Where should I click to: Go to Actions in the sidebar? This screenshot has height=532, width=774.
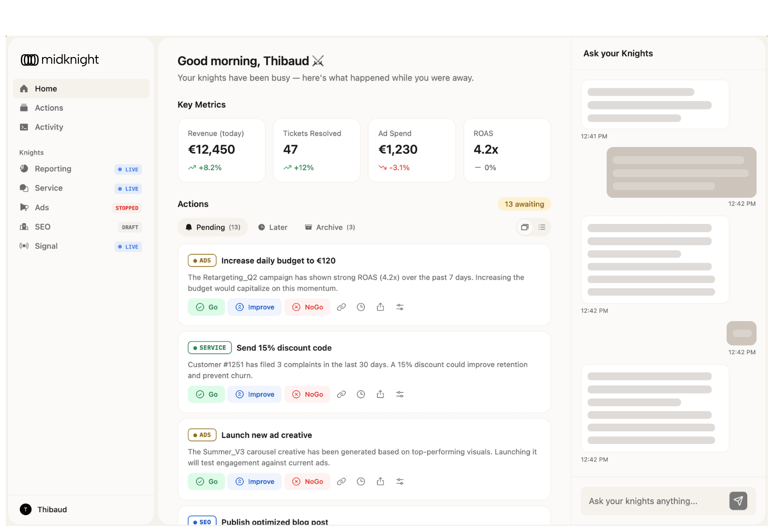pyautogui.click(x=48, y=107)
